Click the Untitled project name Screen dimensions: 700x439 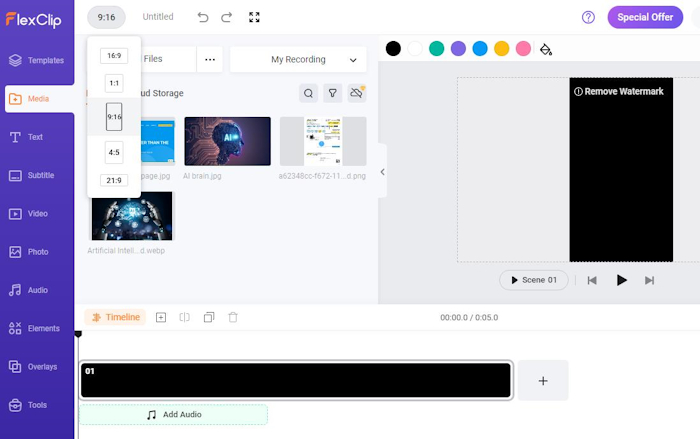[x=158, y=17]
